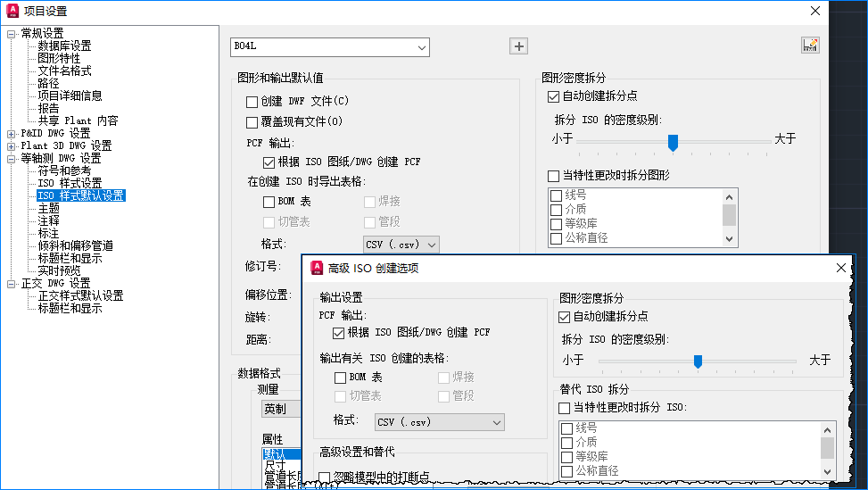Collapse the 等轴测 DWG 设置 node
The image size is (868, 490).
(x=11, y=159)
